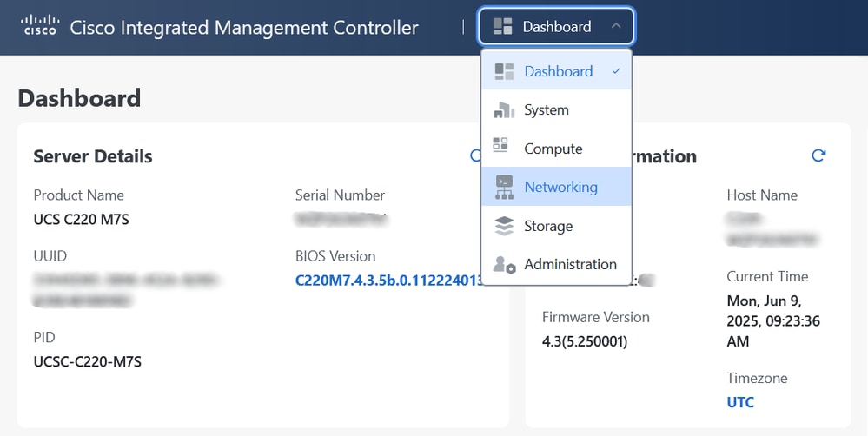Screen dimensions: 868x436
Task: Click the Dashboard page heading
Action: [x=79, y=98]
